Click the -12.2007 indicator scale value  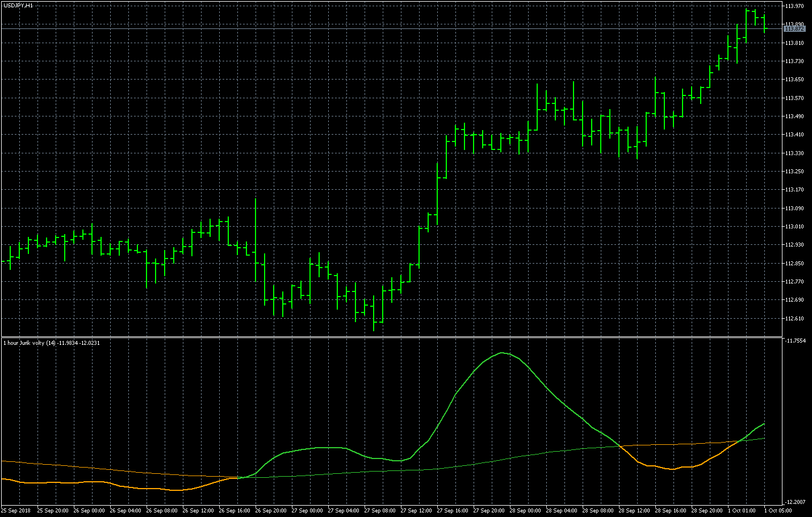pos(795,502)
